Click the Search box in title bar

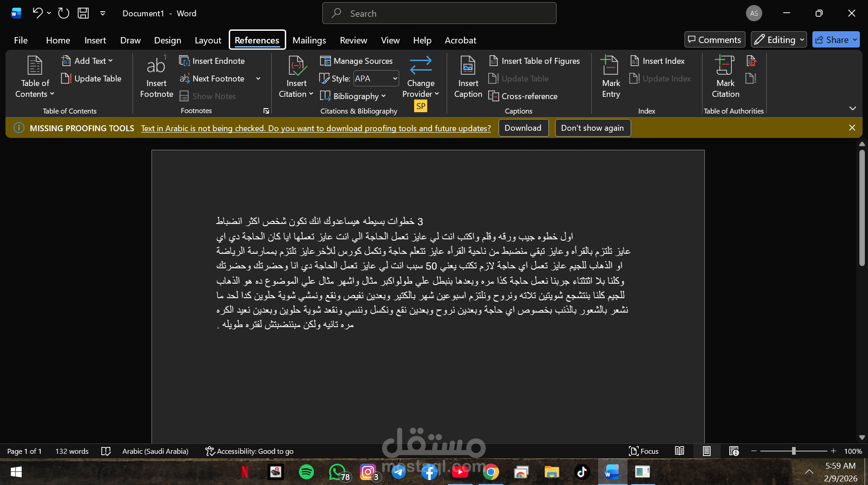click(x=439, y=13)
